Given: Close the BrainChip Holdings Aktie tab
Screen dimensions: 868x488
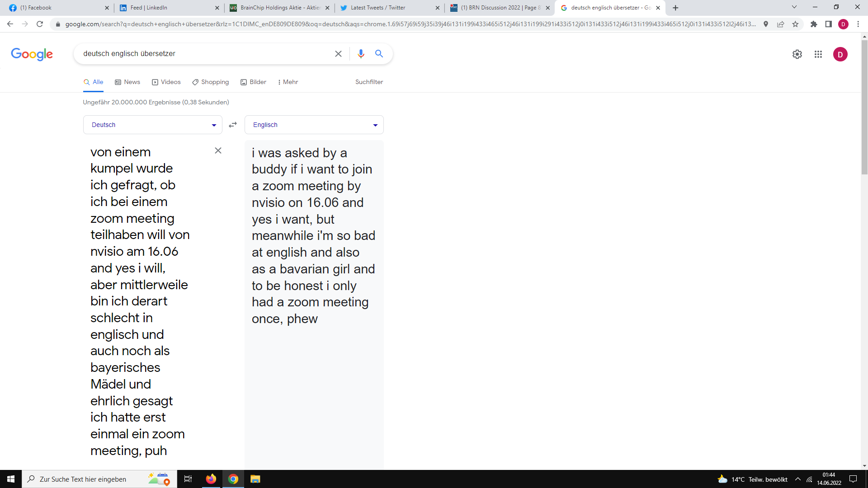Looking at the screenshot, I should click(x=327, y=8).
